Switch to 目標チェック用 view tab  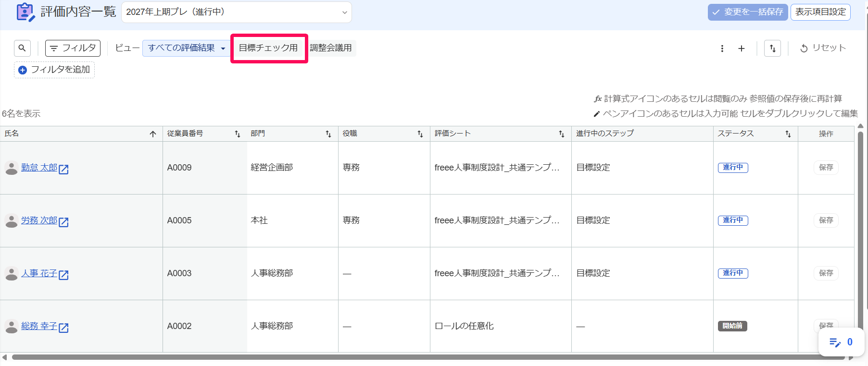coord(268,48)
